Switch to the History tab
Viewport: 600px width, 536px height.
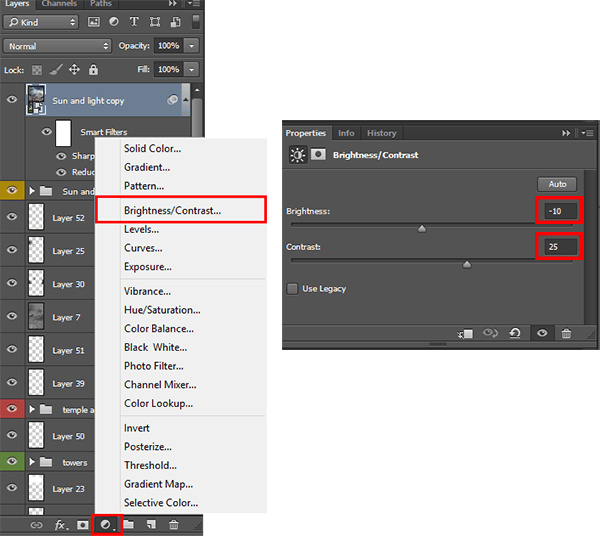(x=382, y=133)
